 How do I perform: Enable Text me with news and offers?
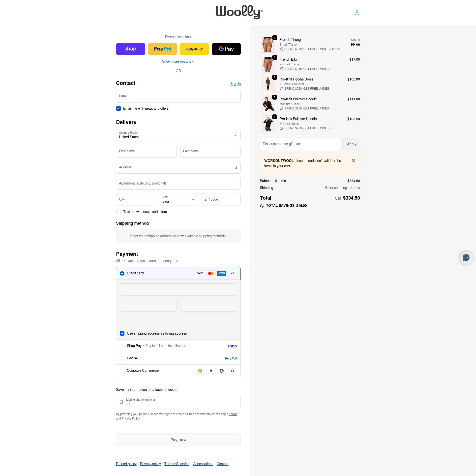click(118, 212)
